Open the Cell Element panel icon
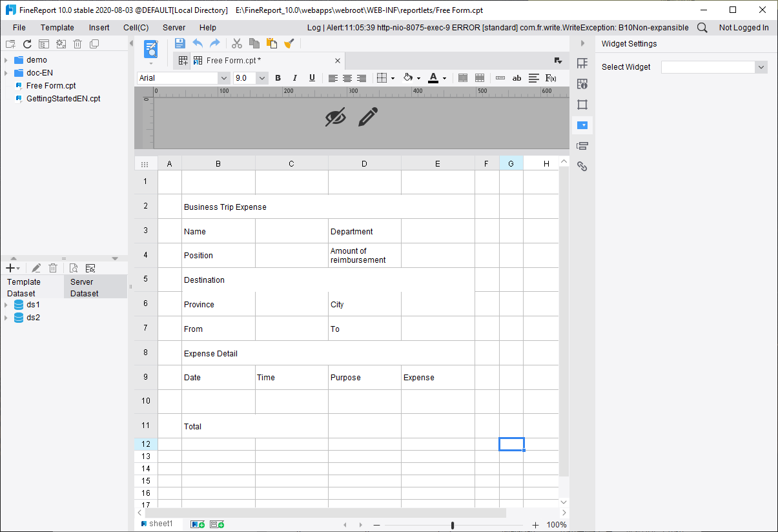 click(582, 63)
